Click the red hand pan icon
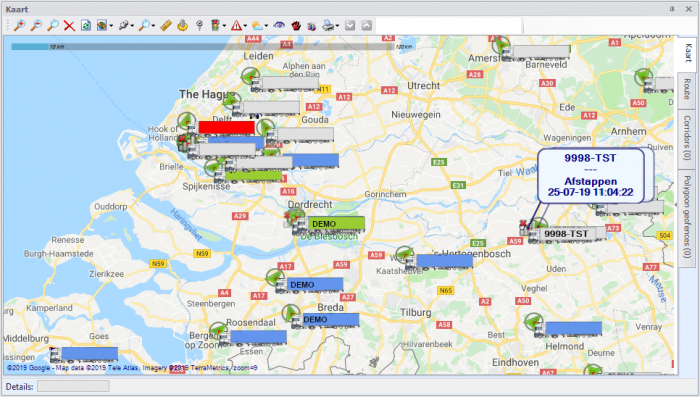This screenshot has height=397, width=700. (296, 25)
